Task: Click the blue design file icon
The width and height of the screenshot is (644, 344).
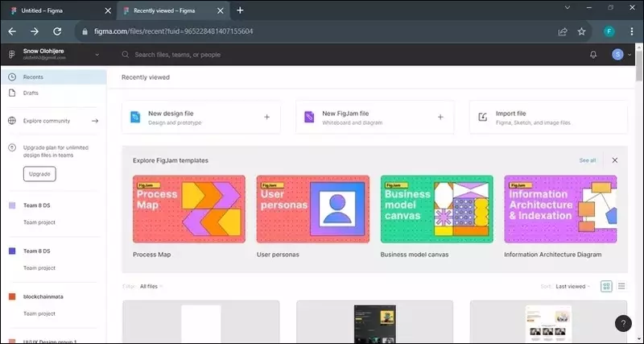Action: click(135, 117)
